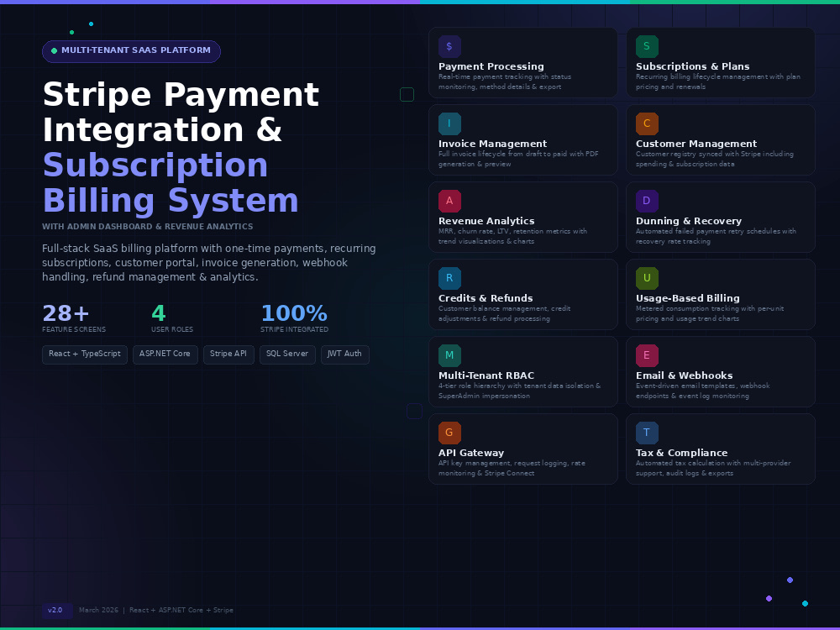Click the Subscription Billing System heading
840x630 pixels.
pos(171,182)
